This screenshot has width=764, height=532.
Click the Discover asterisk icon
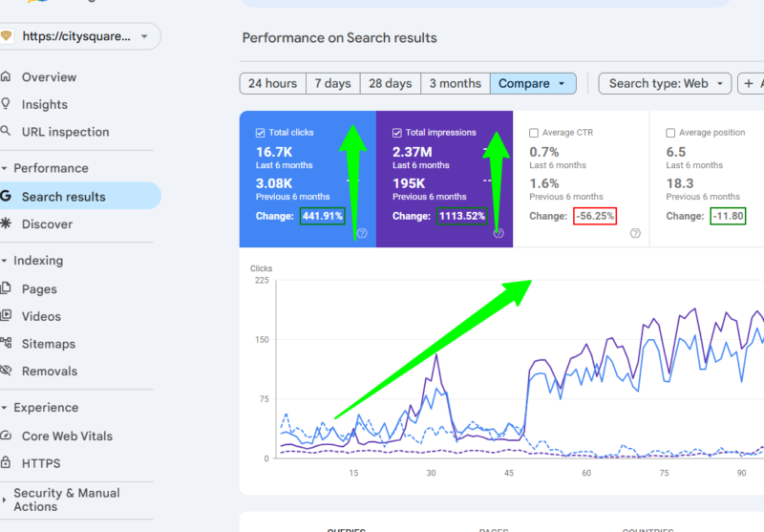click(x=6, y=223)
